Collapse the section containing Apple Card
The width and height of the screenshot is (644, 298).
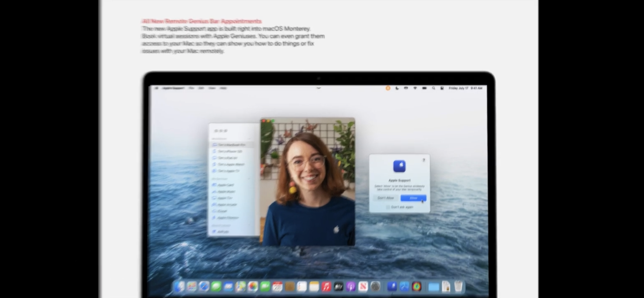click(x=249, y=179)
